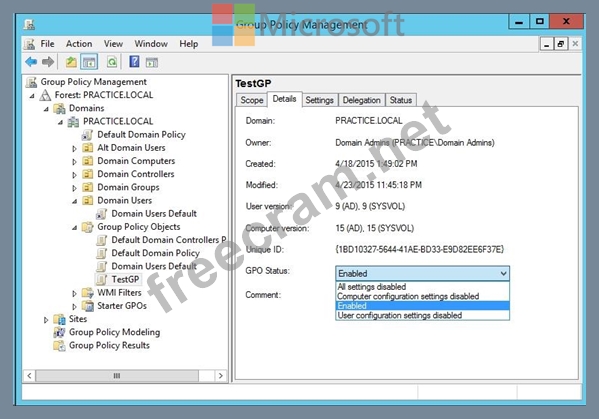Viewport: 599px width, 419px height.
Task: Expand the Sites node
Action: (46, 320)
